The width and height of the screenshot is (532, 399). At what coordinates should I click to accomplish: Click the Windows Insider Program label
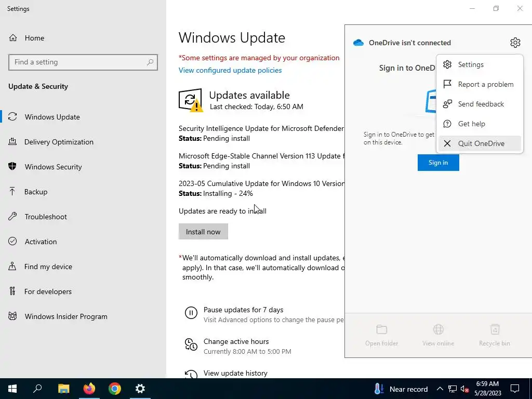tap(66, 316)
